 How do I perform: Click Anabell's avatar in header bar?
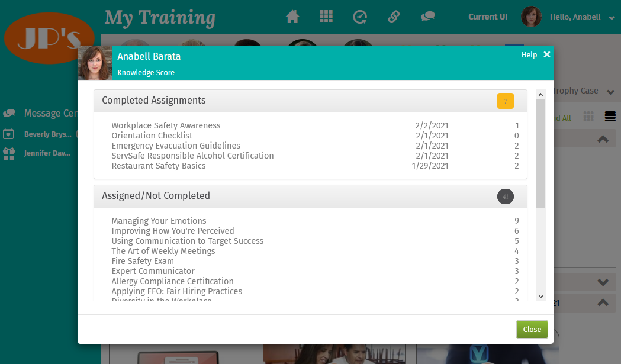pos(531,17)
